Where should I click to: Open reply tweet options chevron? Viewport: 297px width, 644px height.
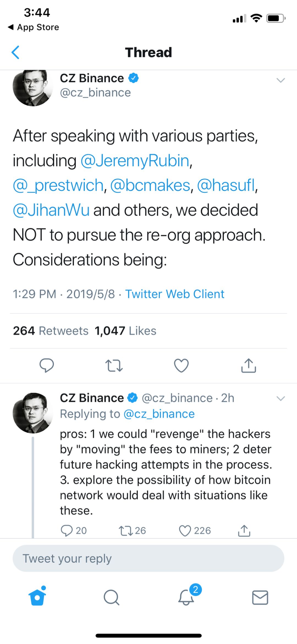tap(280, 398)
